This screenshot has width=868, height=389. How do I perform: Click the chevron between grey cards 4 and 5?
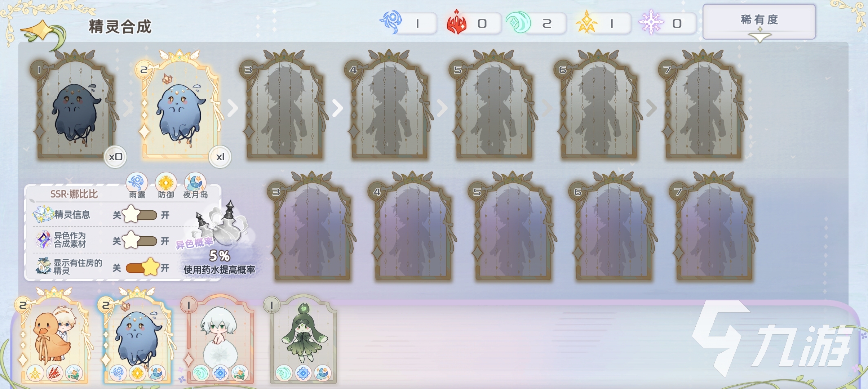coord(442,108)
